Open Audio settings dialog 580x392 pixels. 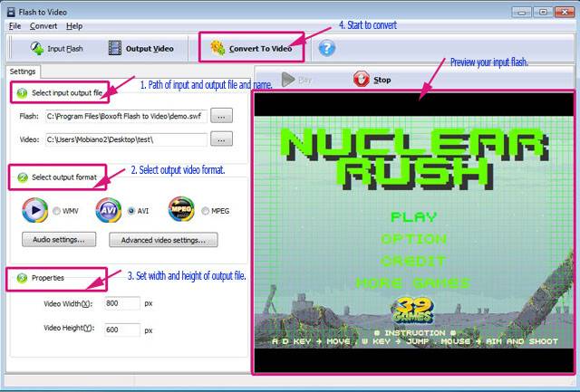pyautogui.click(x=59, y=239)
